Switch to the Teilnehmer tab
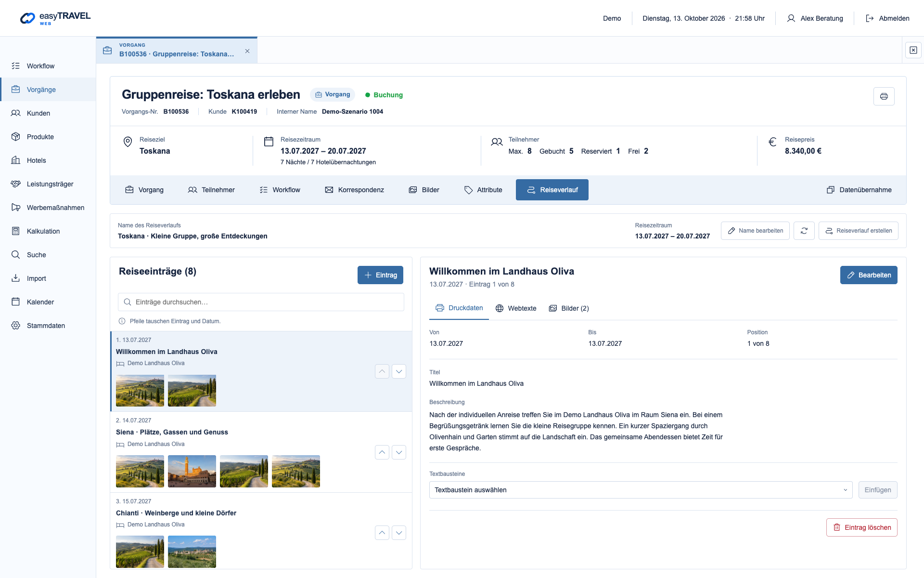924x578 pixels. (x=211, y=190)
